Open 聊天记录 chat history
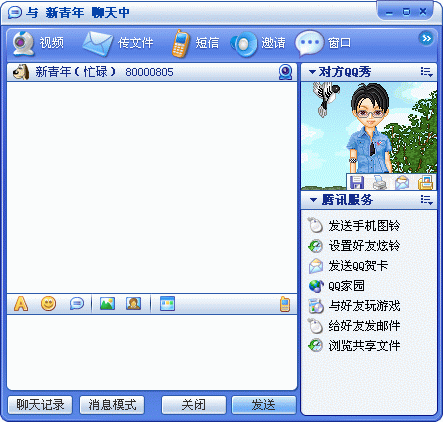Screen dimensions: 443x422 click(40, 405)
